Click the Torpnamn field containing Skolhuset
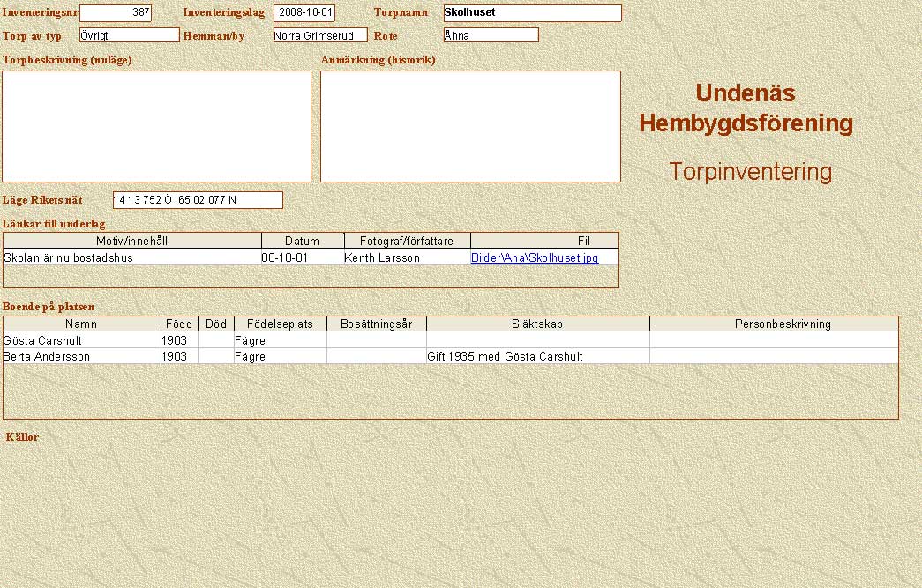 pyautogui.click(x=532, y=13)
